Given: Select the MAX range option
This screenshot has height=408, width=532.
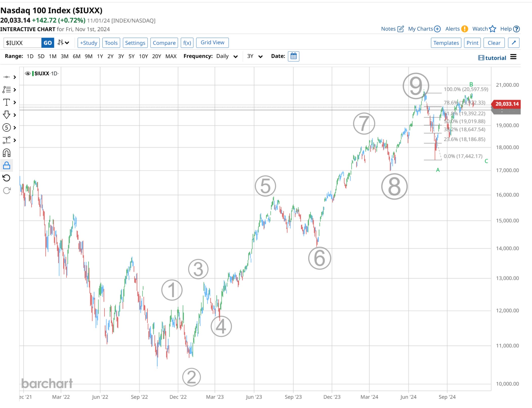Looking at the screenshot, I should (x=171, y=56).
